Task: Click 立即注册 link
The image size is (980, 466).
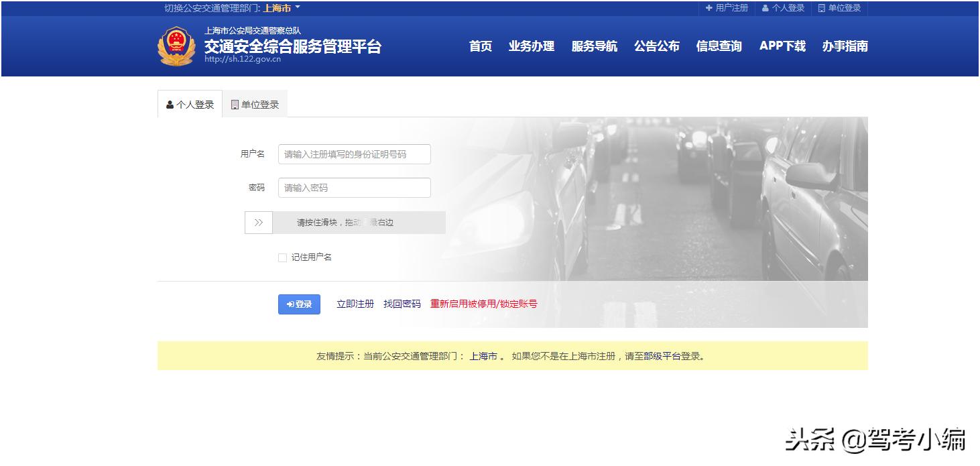Action: click(x=355, y=304)
